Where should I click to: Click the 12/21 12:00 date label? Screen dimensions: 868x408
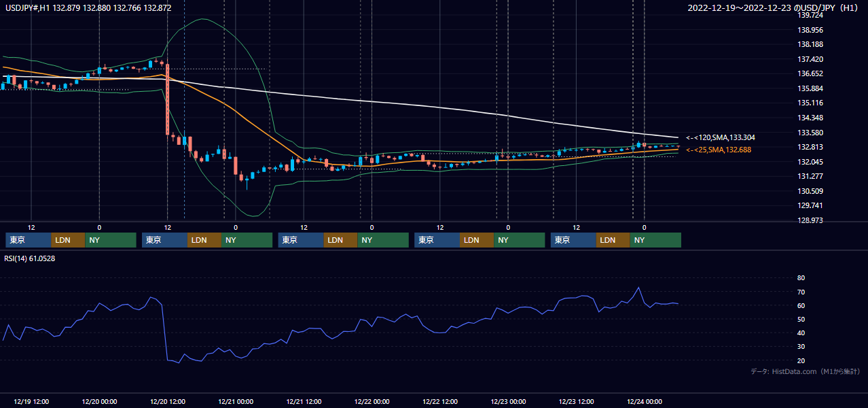pyautogui.click(x=304, y=401)
